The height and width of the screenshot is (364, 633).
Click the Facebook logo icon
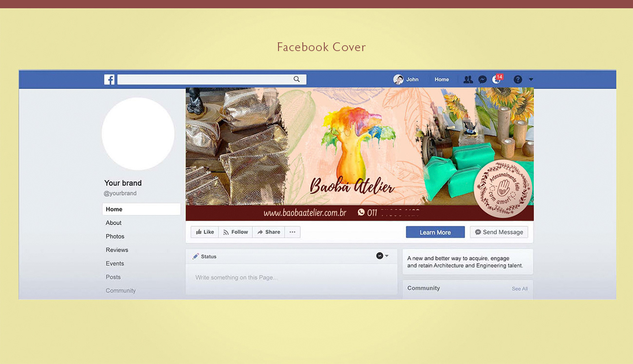109,79
